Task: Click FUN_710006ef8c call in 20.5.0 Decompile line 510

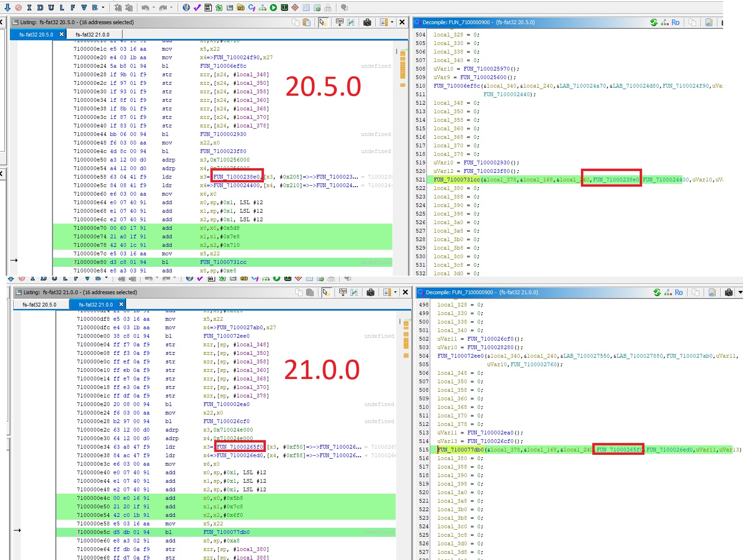Action: (x=456, y=86)
